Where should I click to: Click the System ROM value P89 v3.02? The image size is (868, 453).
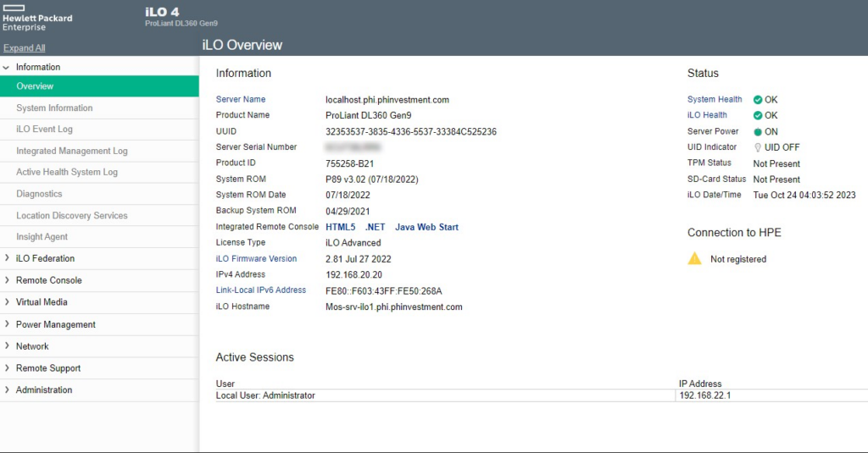[371, 180]
